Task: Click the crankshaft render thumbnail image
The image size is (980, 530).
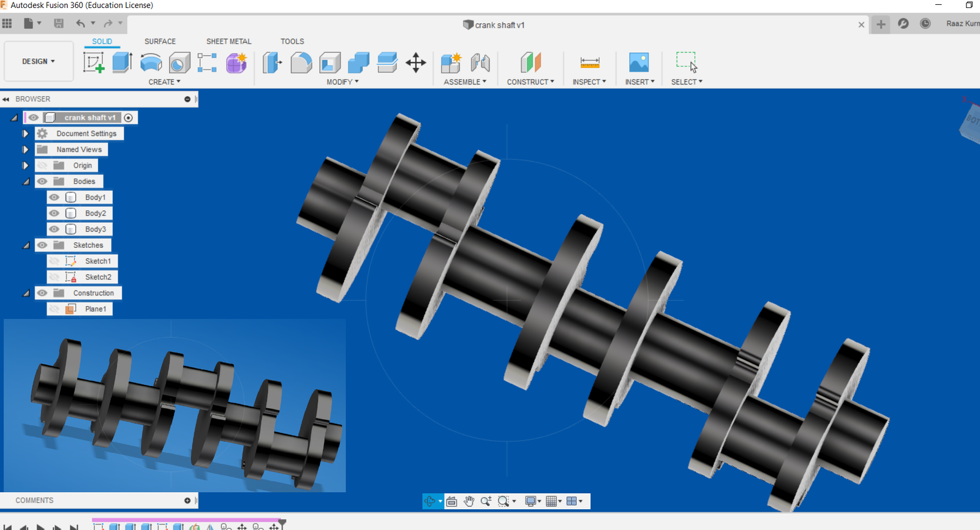Action: click(175, 405)
